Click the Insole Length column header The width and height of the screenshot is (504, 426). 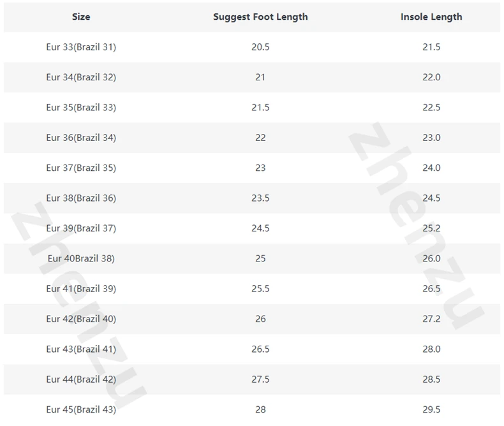431,17
